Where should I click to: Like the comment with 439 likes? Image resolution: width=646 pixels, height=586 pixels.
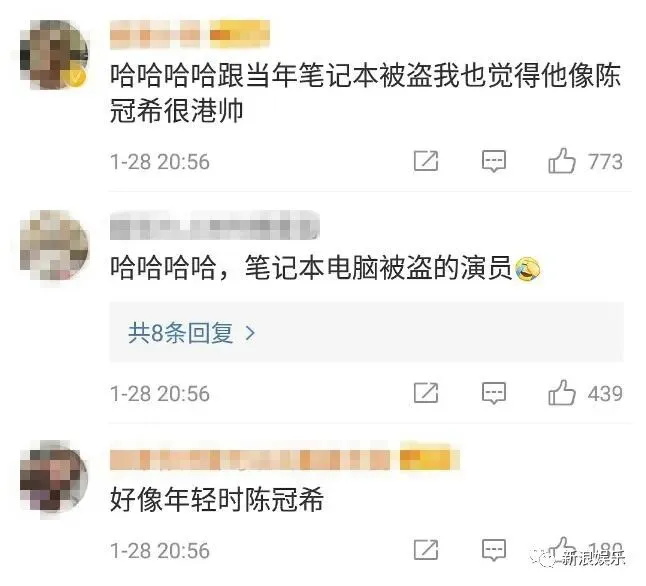click(562, 393)
